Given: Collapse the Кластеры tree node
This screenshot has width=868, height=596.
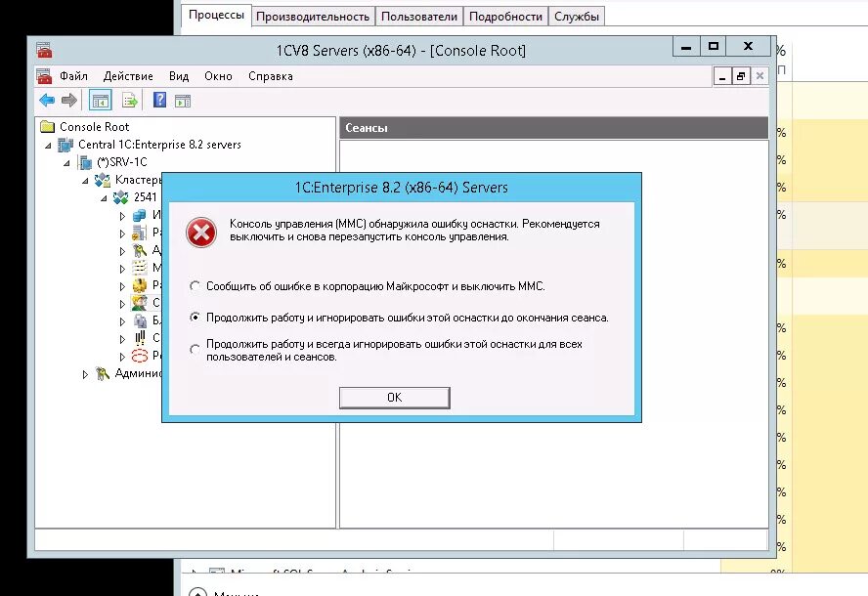Looking at the screenshot, I should [85, 181].
